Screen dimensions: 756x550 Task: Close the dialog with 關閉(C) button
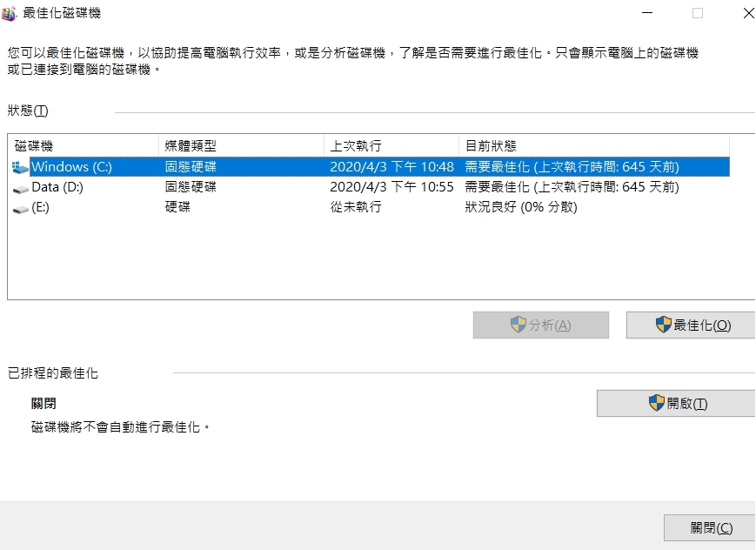710,527
